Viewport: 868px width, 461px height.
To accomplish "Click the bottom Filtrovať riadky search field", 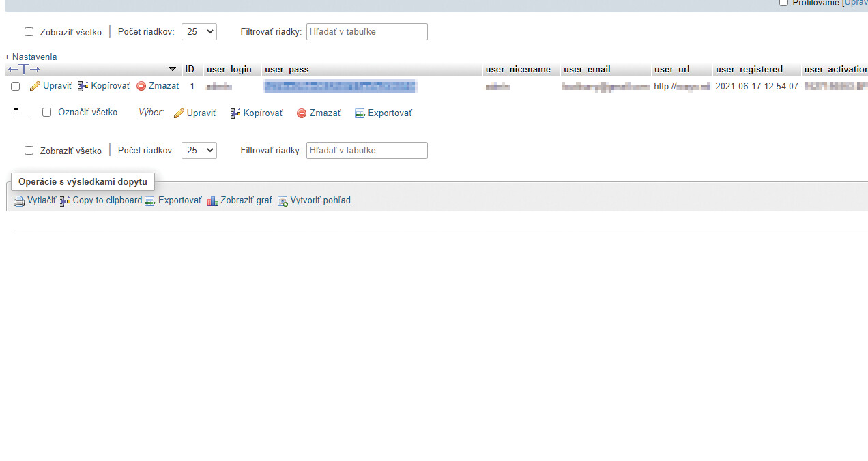I will pos(366,151).
